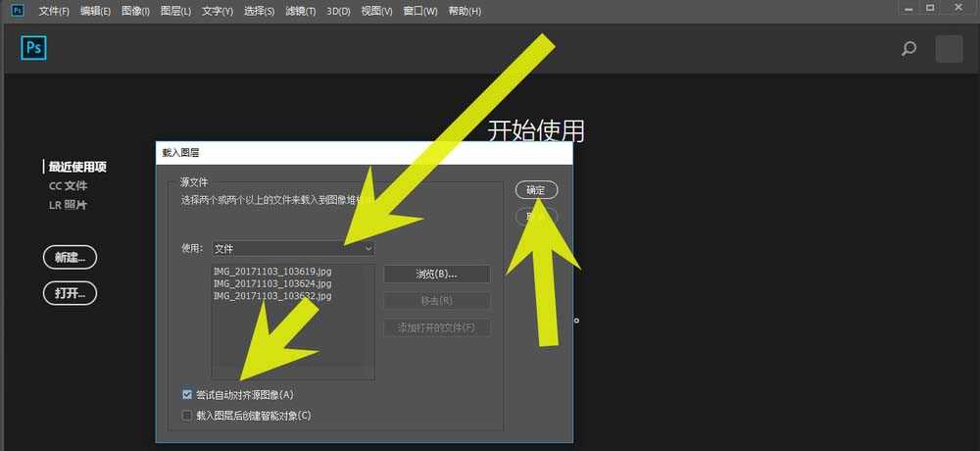Open the 窗口(W) menu
Viewport: 980px width, 451px height.
[420, 11]
